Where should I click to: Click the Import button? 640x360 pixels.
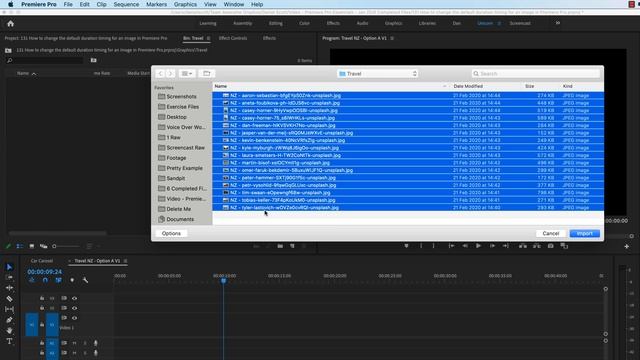584,233
